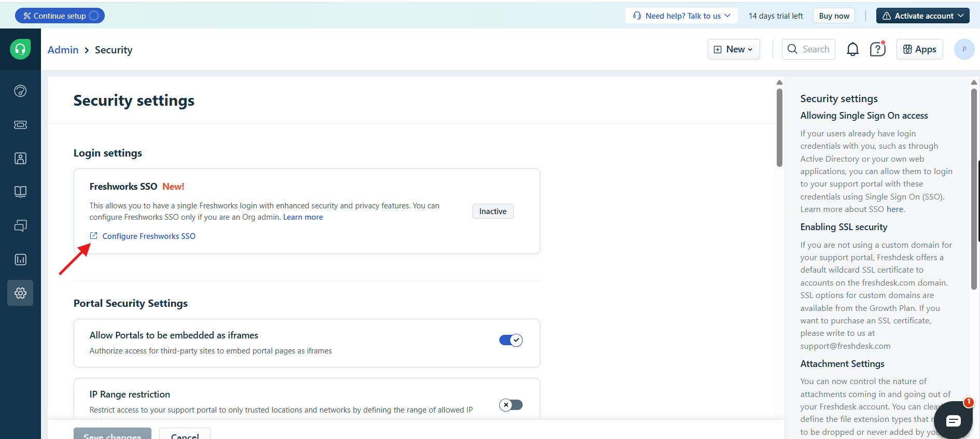Expand the New dropdown button
The image size is (980, 439).
point(734,49)
